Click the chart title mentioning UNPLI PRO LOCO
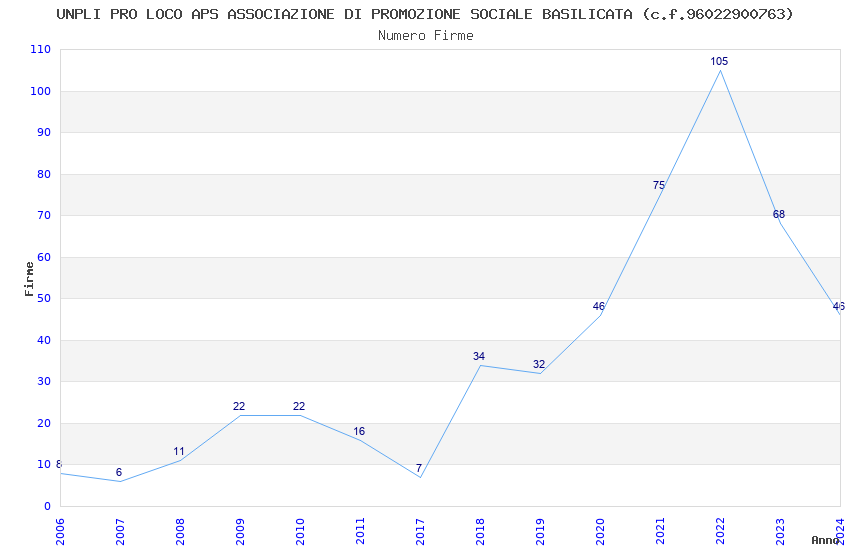The image size is (850, 550). (x=425, y=15)
